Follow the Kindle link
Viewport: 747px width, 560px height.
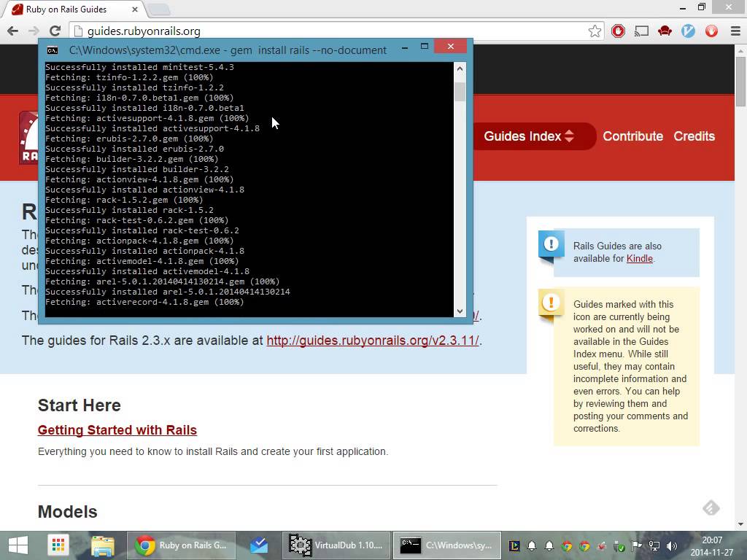point(639,259)
